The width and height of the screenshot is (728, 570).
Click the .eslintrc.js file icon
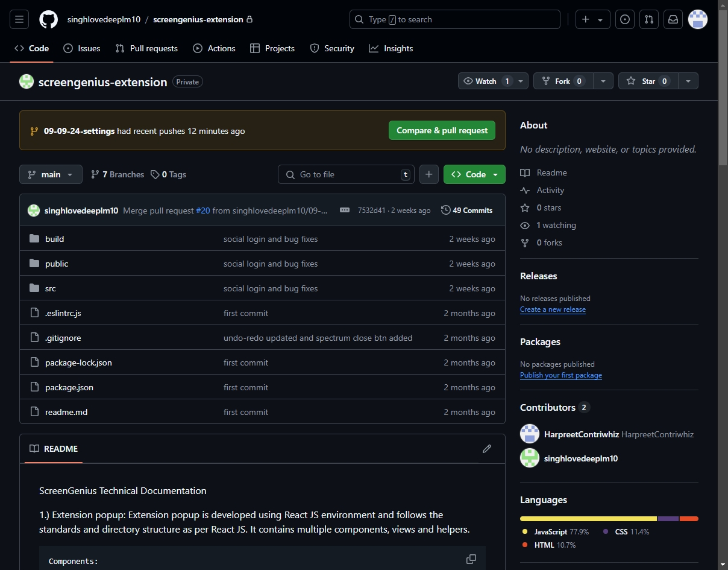pos(34,313)
